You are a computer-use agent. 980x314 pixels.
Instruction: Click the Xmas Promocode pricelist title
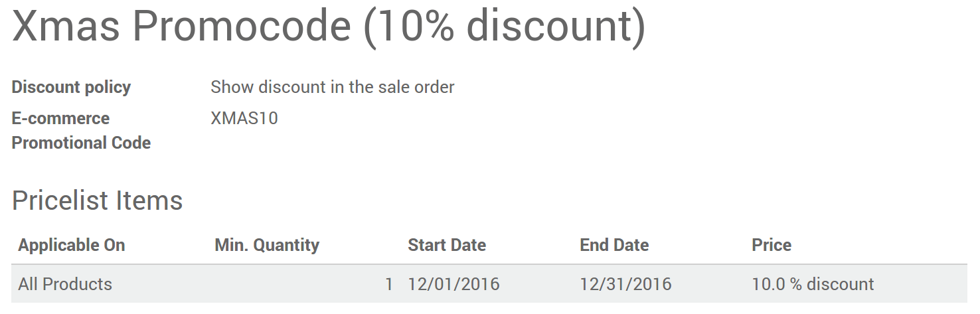[329, 27]
